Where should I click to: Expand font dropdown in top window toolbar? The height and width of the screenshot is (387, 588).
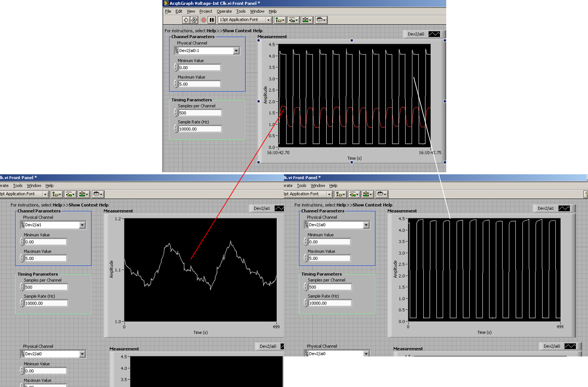tap(268, 20)
